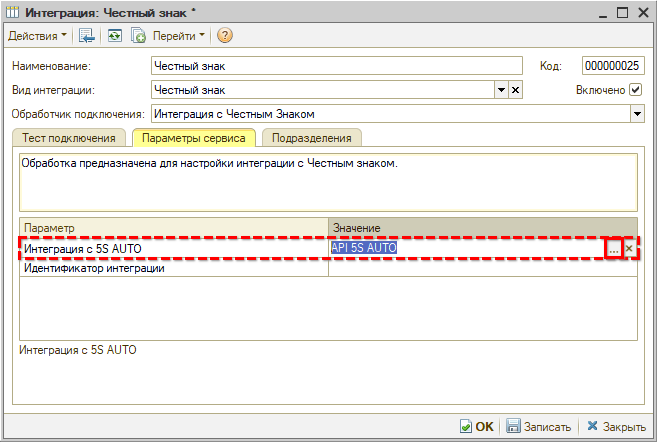
Task: Open the Действия menu
Action: coord(38,35)
